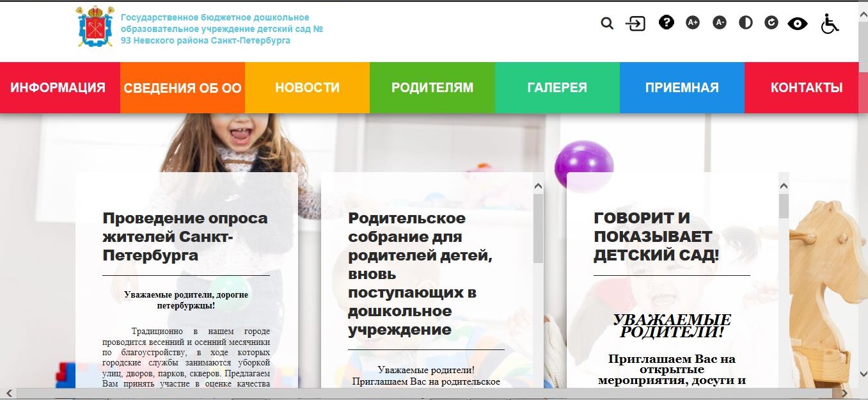Toggle high contrast half-circle icon
Screen dimensions: 868x400
(745, 23)
